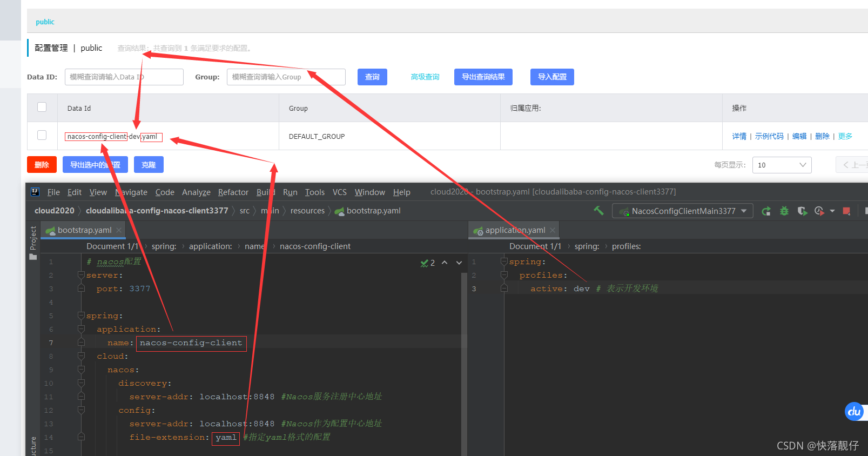Click the Run with Coverage icon
The image size is (868, 456).
pyautogui.click(x=802, y=211)
